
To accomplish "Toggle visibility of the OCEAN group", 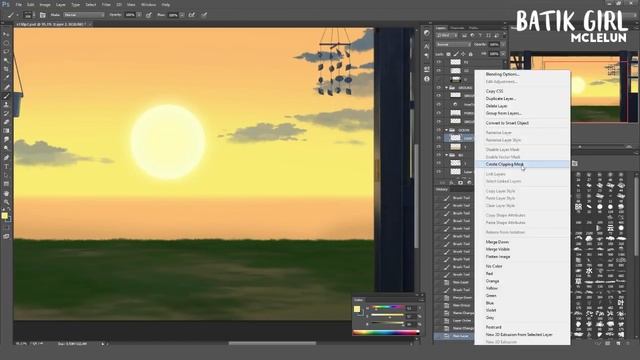I will click(439, 130).
